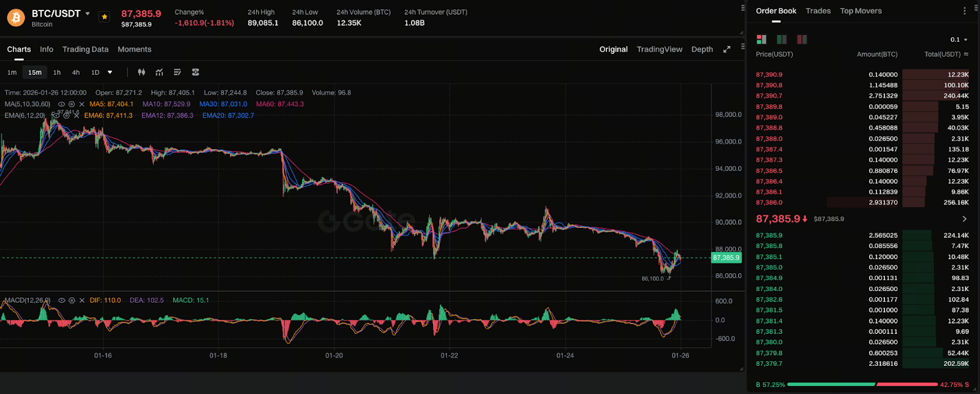Show sell orders only view

802,39
